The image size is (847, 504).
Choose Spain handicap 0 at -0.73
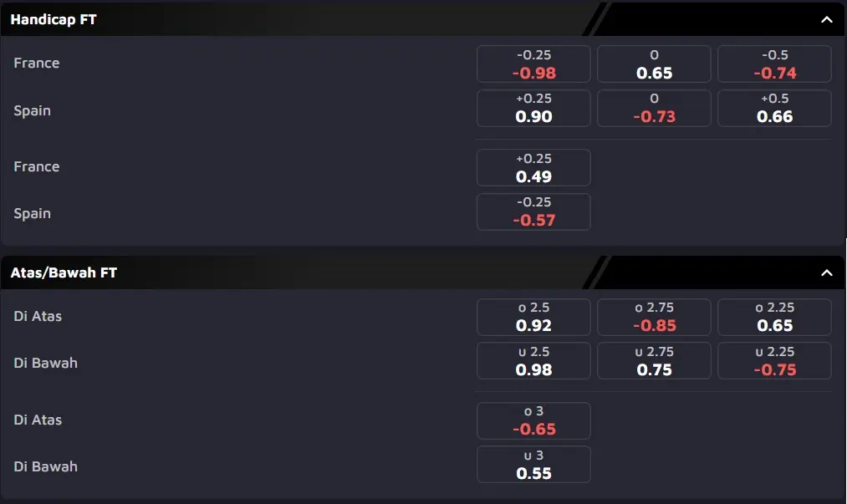654,108
